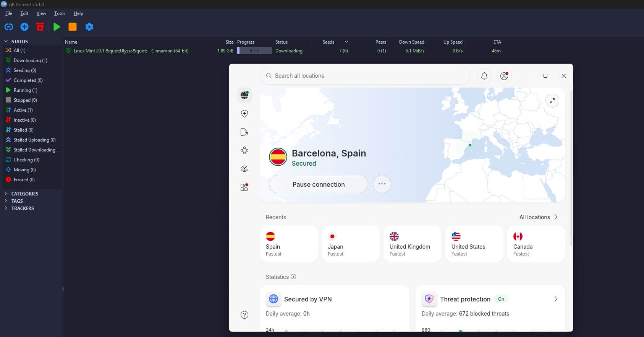Click the Add Torrent Link toolbar icon
Screen dimensions: 644x337
tap(9, 27)
